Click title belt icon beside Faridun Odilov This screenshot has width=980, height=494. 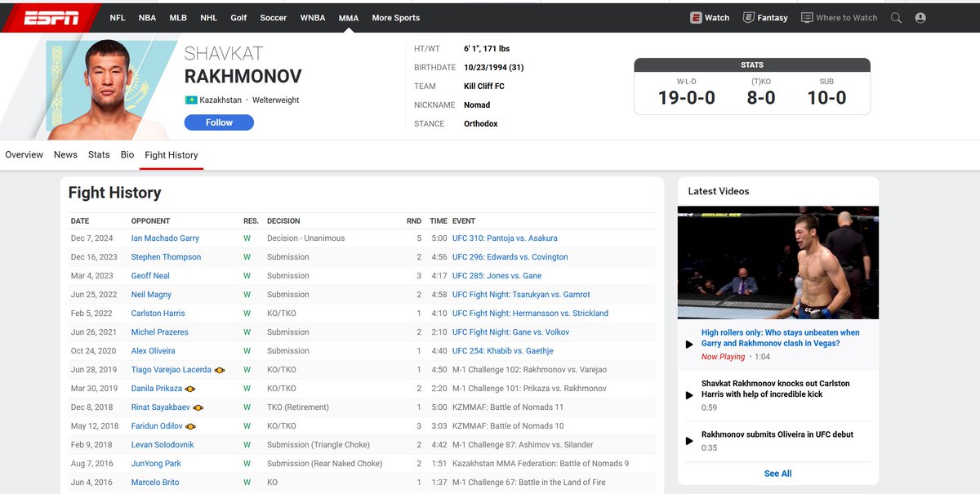(191, 426)
